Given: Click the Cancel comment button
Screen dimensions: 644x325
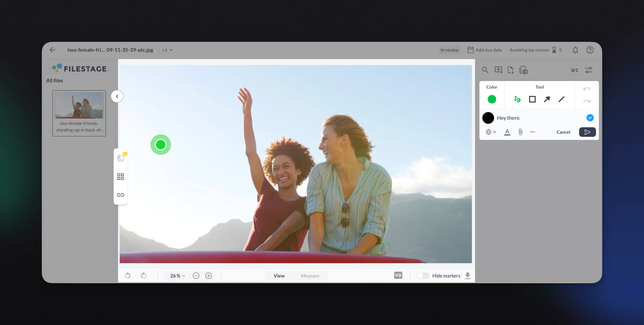Looking at the screenshot, I should point(563,132).
